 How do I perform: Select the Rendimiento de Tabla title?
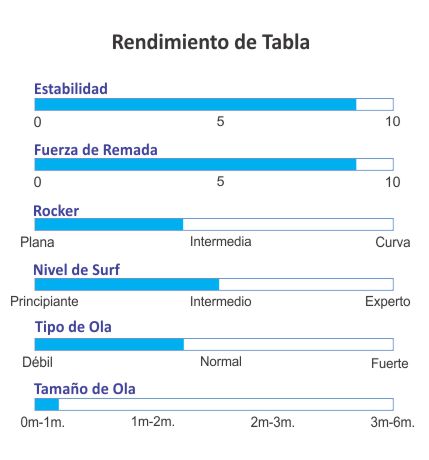click(211, 42)
